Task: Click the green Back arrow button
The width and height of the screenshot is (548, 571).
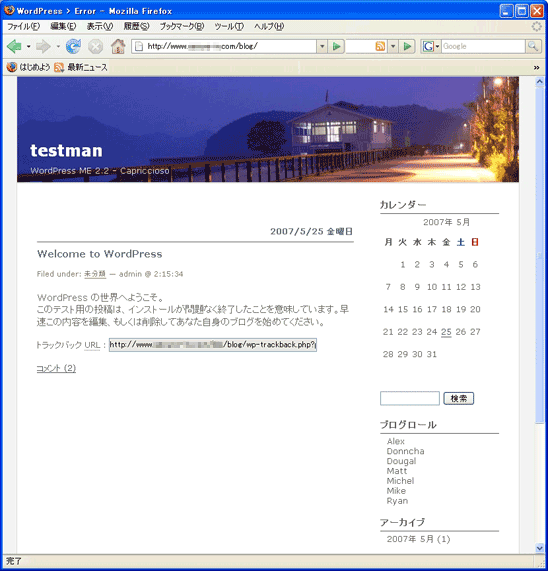Action: pyautogui.click(x=14, y=46)
